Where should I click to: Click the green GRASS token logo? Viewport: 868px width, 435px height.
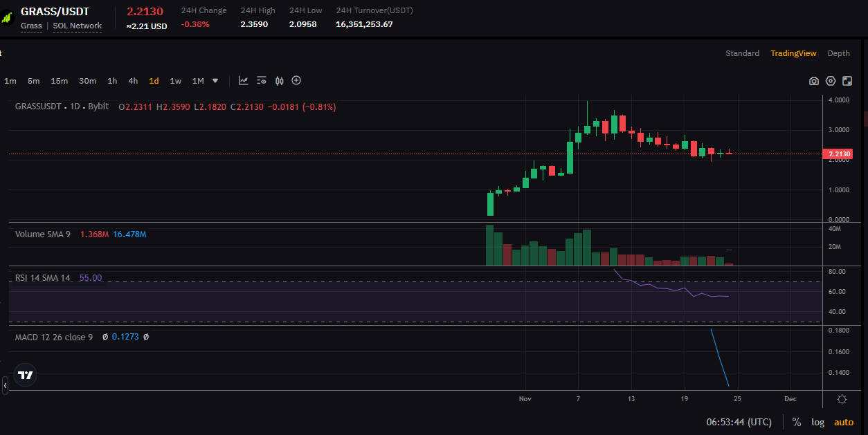click(7, 17)
